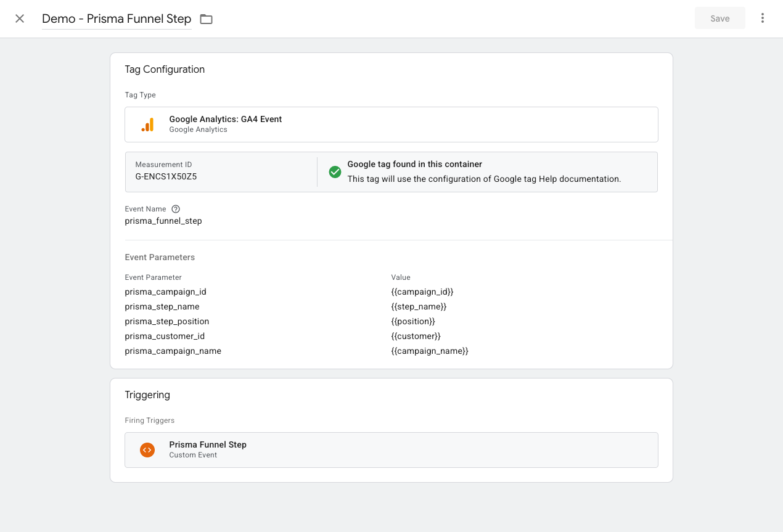783x532 pixels.
Task: Click the prisma_customer_id parameter
Action: point(165,336)
